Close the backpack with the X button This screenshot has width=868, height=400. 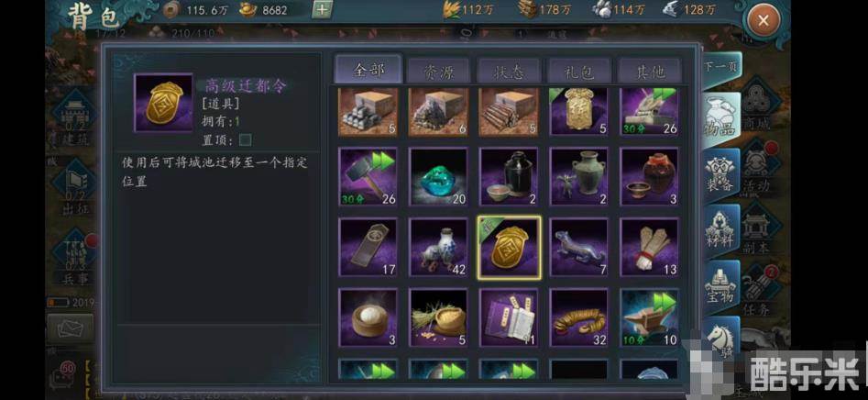[764, 22]
